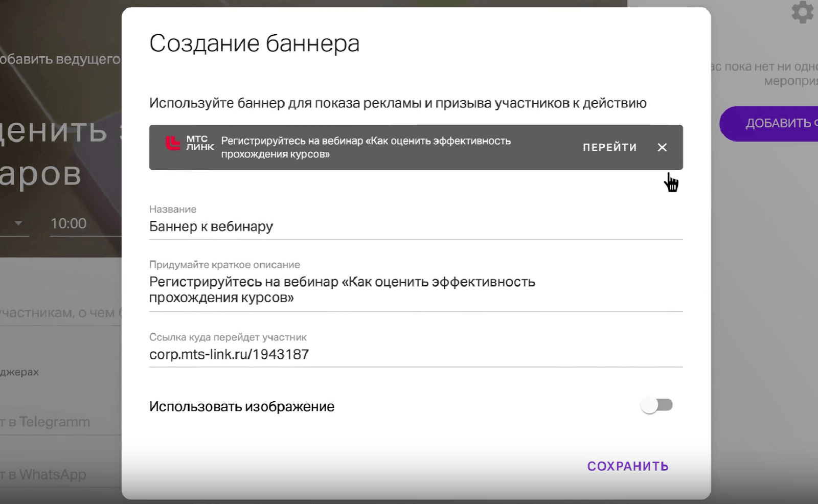Open settings via the gear icon
Screen dimensions: 818x504
click(x=802, y=12)
